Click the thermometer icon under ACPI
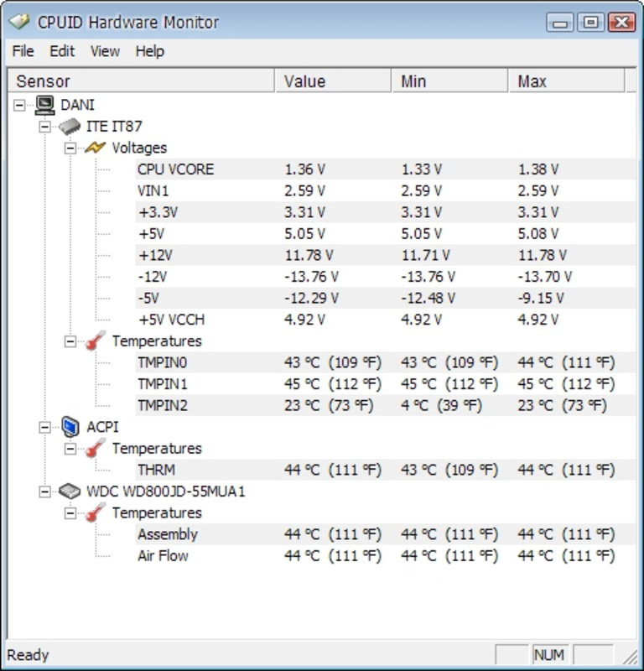644x671 pixels. click(95, 448)
